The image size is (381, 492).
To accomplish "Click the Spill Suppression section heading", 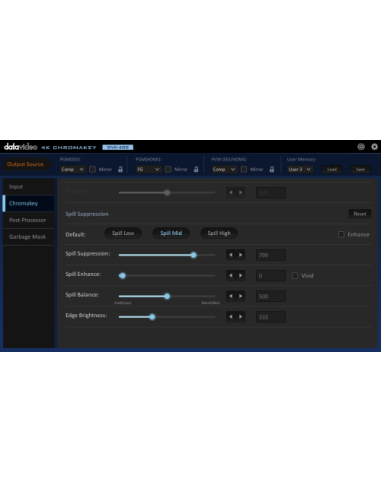I will point(87,214).
